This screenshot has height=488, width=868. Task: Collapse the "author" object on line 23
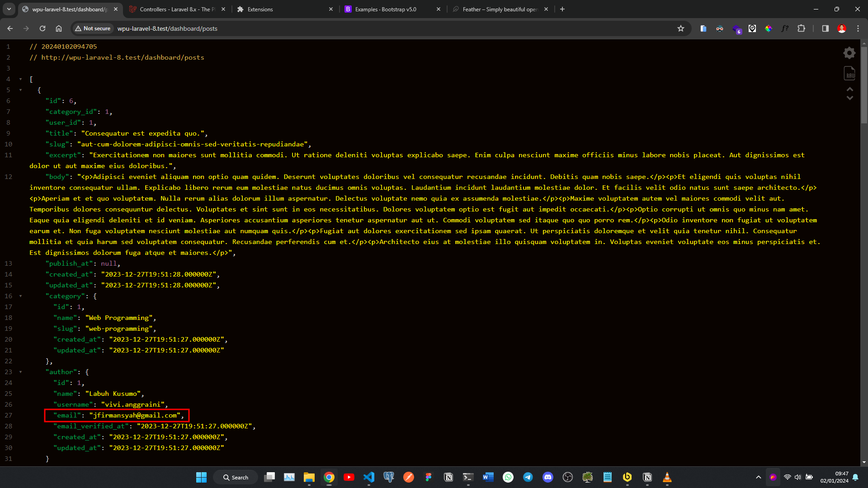pyautogui.click(x=20, y=372)
